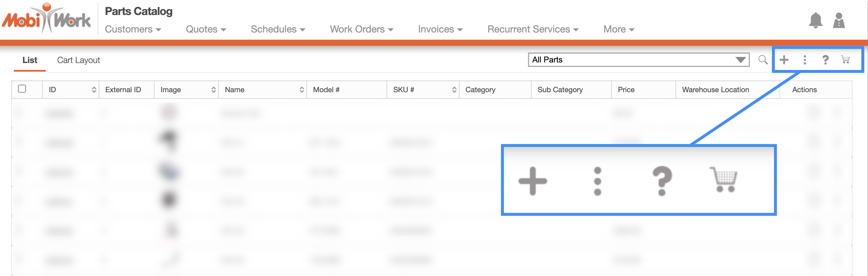Open the Recurrent Services menu

[x=532, y=29]
